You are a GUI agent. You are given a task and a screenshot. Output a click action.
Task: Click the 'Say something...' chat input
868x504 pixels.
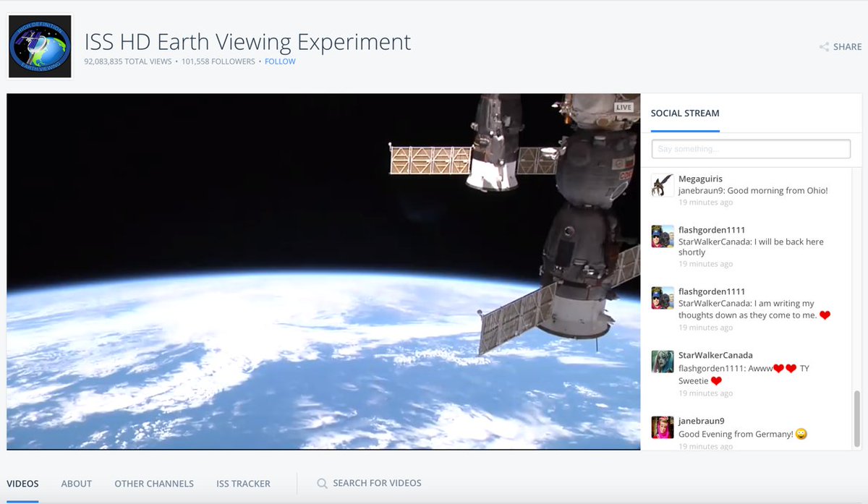click(751, 149)
